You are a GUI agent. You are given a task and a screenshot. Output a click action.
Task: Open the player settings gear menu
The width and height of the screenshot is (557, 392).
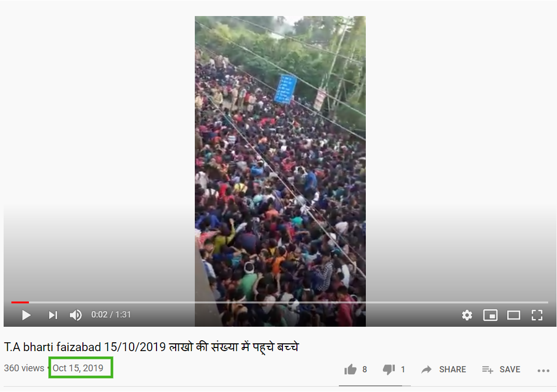click(467, 315)
